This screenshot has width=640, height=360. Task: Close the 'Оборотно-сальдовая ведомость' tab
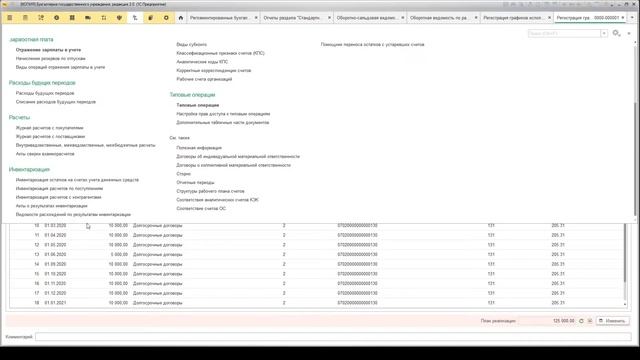(x=402, y=18)
